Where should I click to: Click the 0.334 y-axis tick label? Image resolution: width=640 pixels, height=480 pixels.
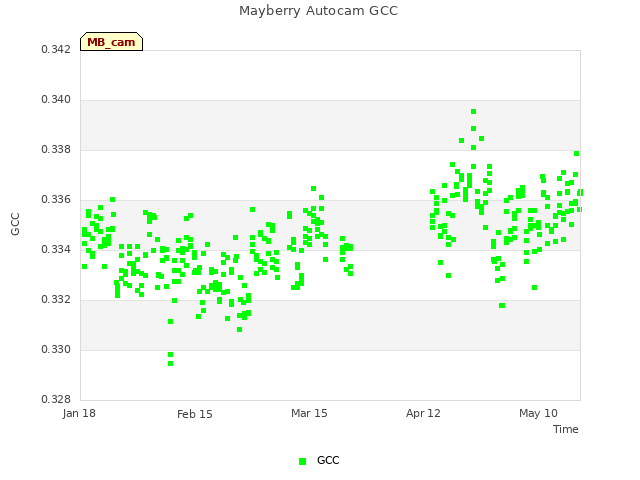pos(56,249)
